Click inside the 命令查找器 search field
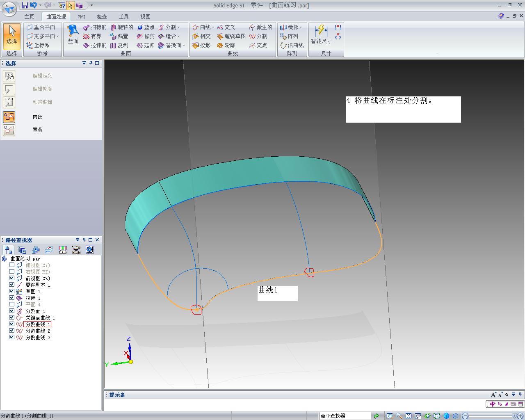 [345, 415]
